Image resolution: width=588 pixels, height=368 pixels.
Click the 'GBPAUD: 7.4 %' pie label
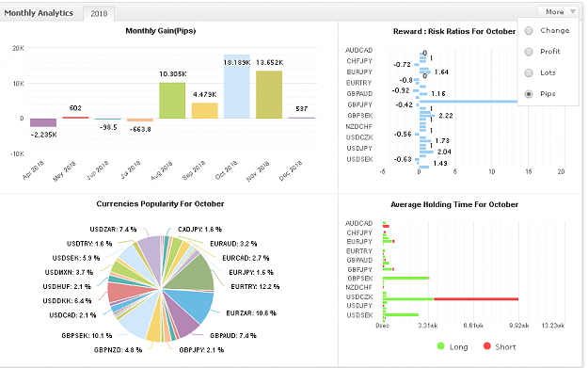[233, 335]
